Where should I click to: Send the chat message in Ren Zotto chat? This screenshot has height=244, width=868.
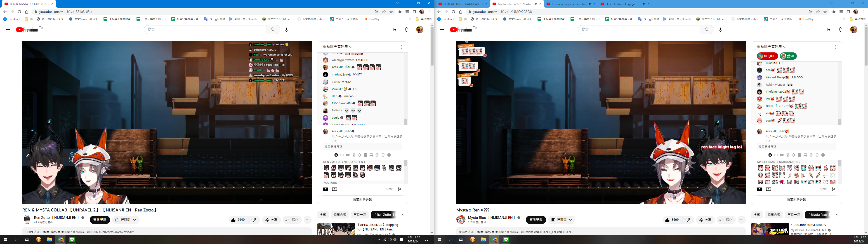click(x=399, y=189)
